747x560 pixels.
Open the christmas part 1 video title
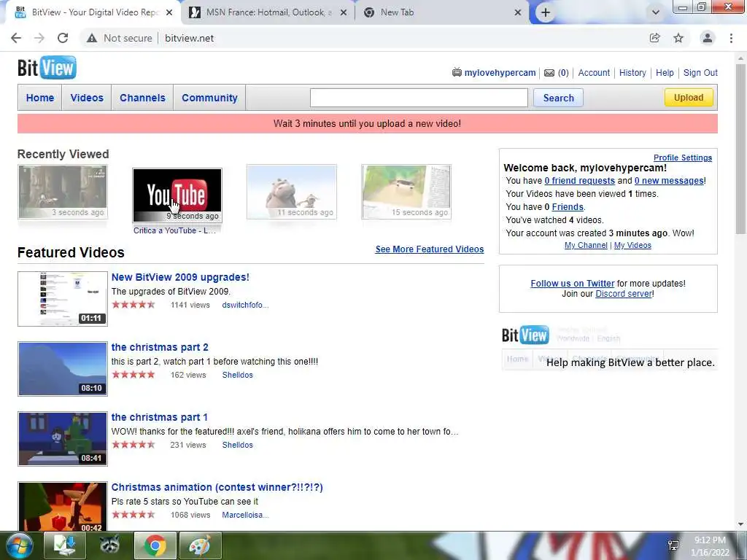[x=159, y=417]
